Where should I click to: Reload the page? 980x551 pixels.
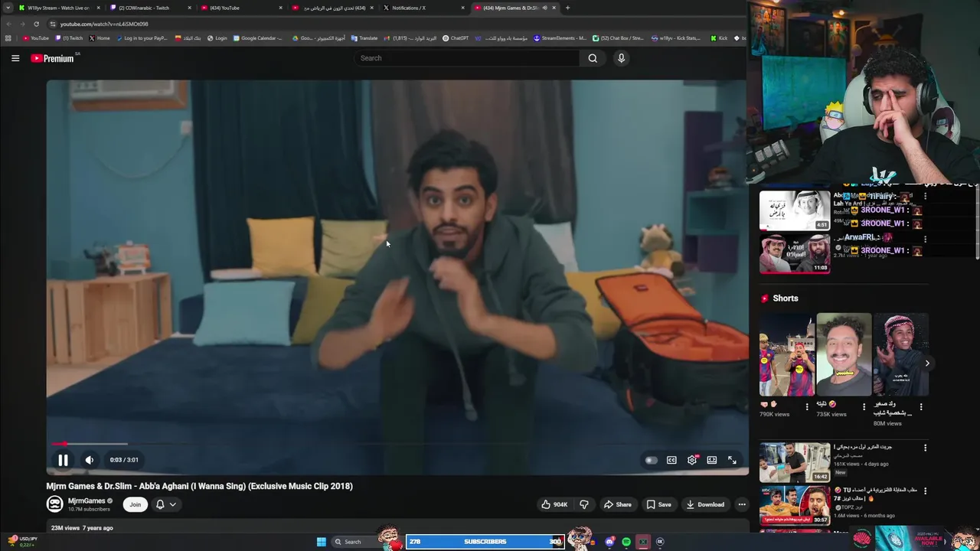click(36, 24)
